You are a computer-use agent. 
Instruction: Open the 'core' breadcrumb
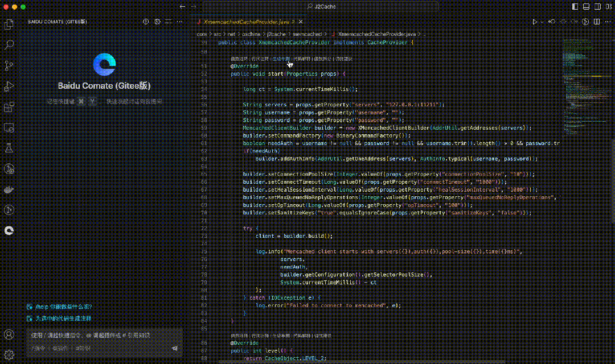[x=202, y=34]
